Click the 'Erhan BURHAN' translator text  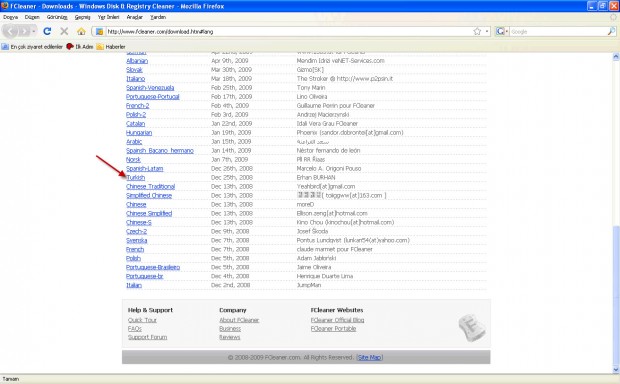[316, 178]
